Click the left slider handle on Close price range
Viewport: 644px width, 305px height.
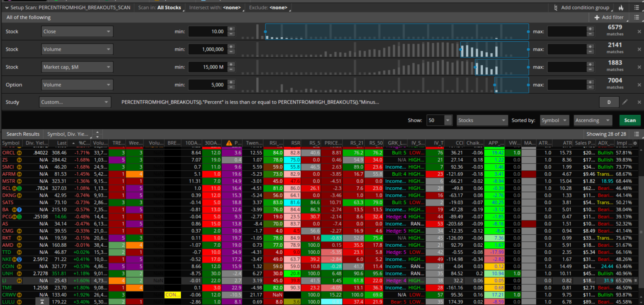pyautogui.click(x=265, y=32)
